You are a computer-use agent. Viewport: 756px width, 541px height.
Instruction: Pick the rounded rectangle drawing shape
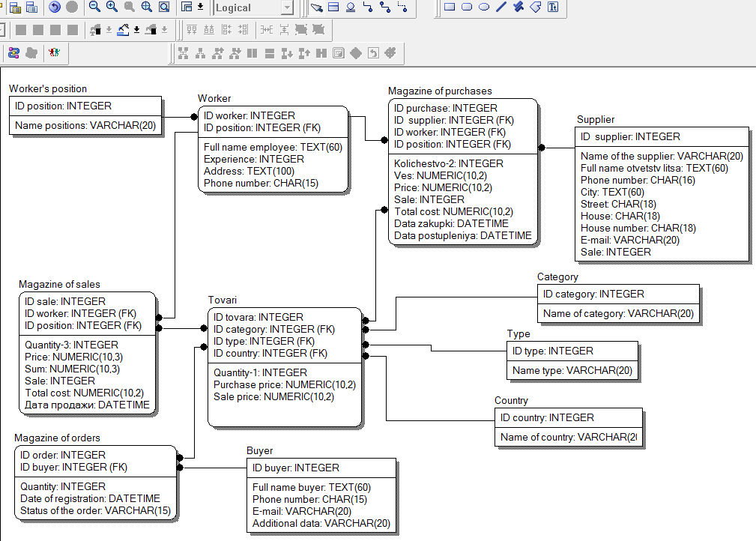click(467, 7)
